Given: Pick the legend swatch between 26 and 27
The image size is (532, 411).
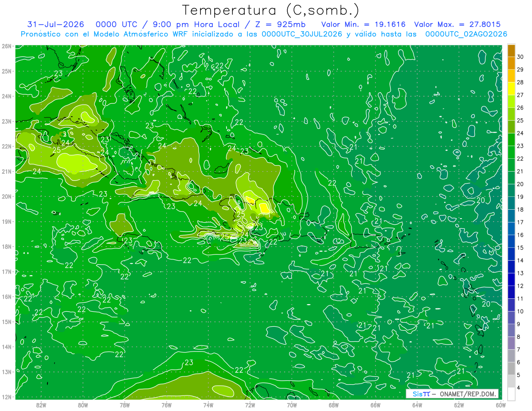Looking at the screenshot, I should 511,101.
